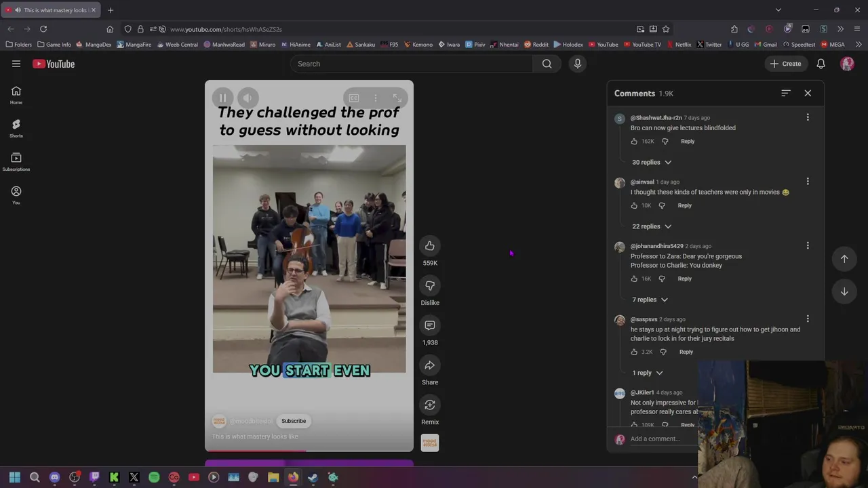Image resolution: width=868 pixels, height=488 pixels.
Task: Dislike the ShashwatJha-r2n comment
Action: 665,142
